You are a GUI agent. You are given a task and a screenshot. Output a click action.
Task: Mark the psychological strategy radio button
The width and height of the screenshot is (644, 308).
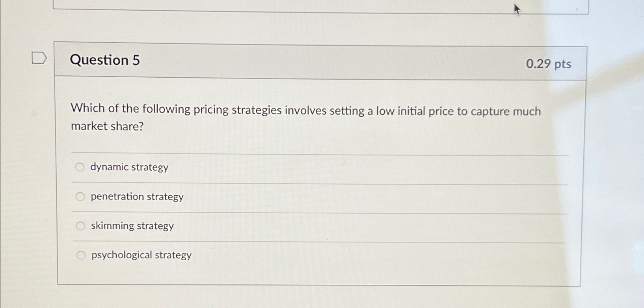point(81,255)
